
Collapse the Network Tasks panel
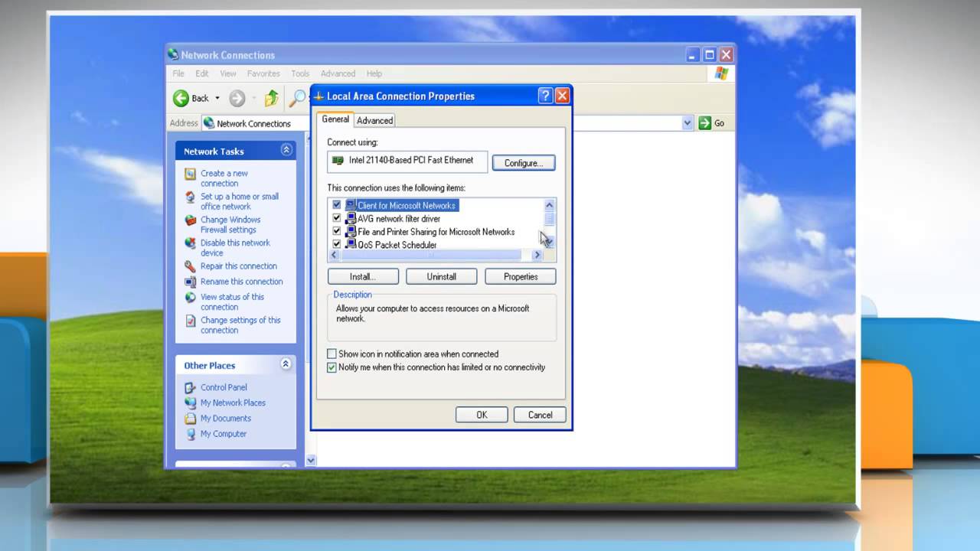(x=286, y=150)
